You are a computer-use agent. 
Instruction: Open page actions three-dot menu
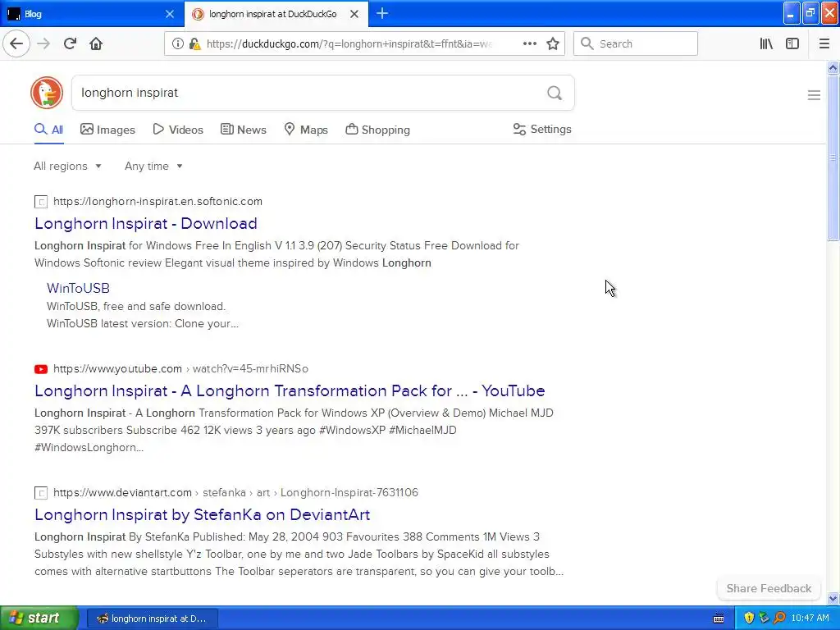point(529,43)
